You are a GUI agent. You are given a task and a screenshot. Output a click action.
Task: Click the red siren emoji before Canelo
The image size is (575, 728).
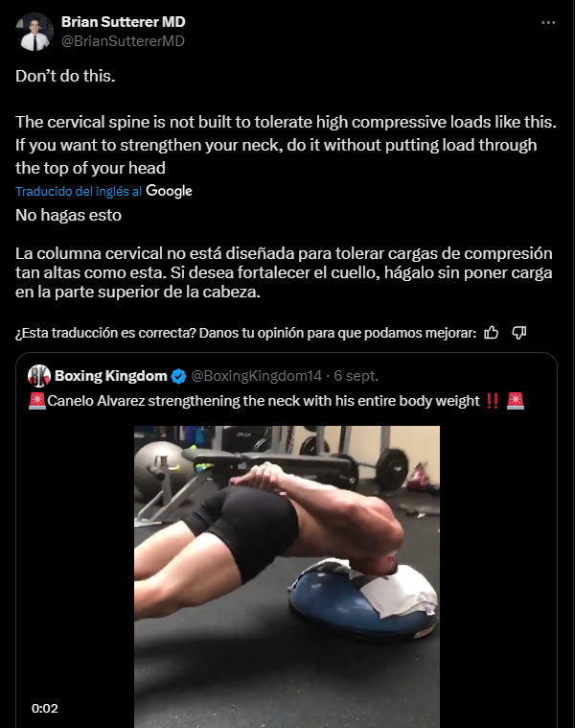coord(36,400)
